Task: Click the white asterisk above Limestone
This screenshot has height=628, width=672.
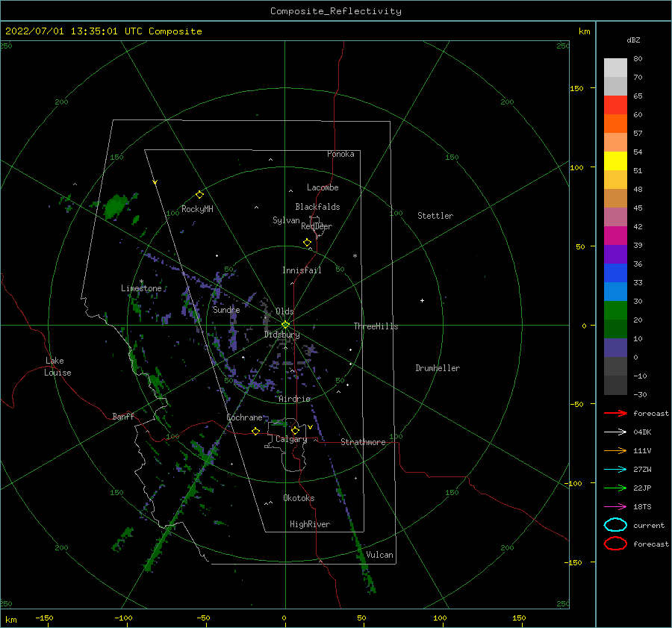Action: point(141,282)
